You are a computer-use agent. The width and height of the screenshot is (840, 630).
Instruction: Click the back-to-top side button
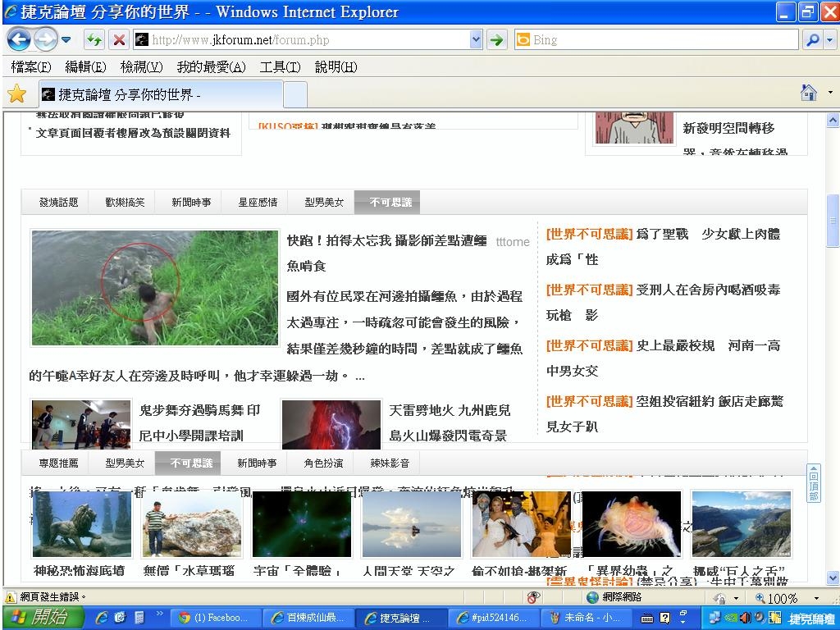[813, 484]
